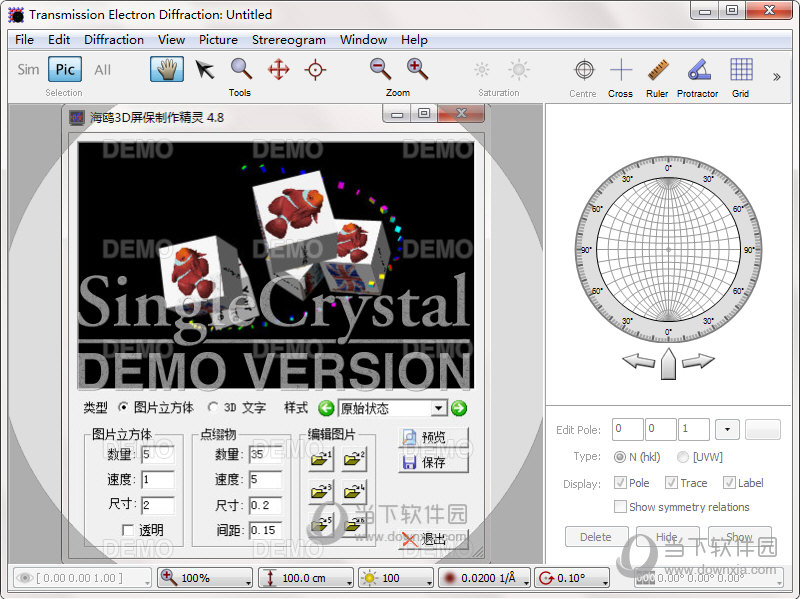
Task: Open the Picture menu
Action: click(x=219, y=40)
